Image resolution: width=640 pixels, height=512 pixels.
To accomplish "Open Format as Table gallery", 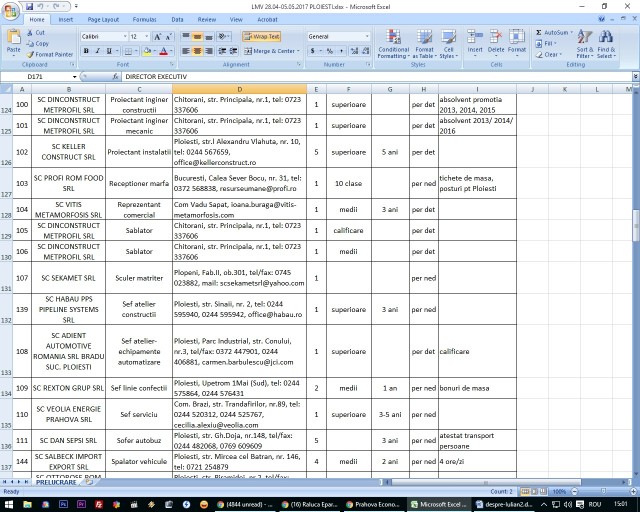I will (x=424, y=44).
